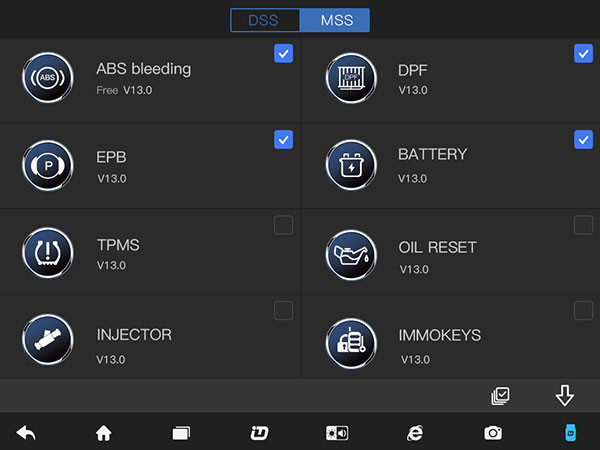
Task: Click the select-all icon in bottom bar
Action: click(500, 396)
